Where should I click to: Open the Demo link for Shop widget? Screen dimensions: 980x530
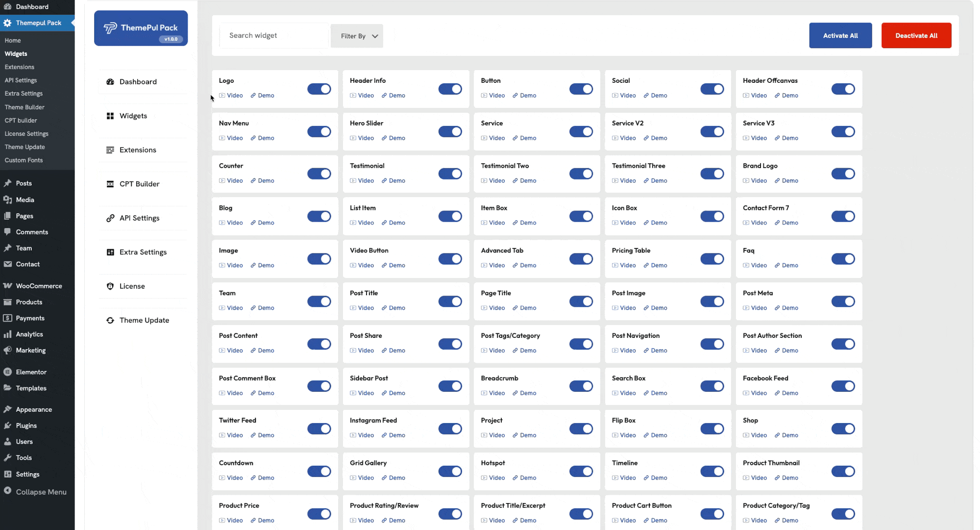click(x=786, y=435)
